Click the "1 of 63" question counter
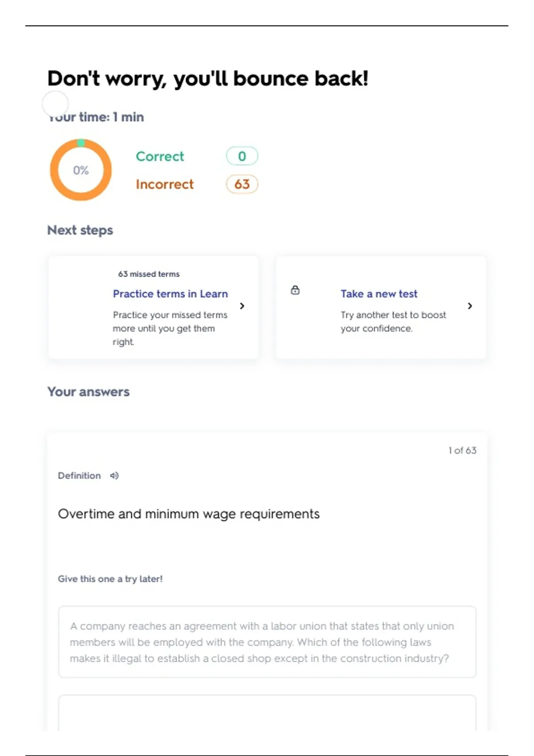 (x=462, y=450)
